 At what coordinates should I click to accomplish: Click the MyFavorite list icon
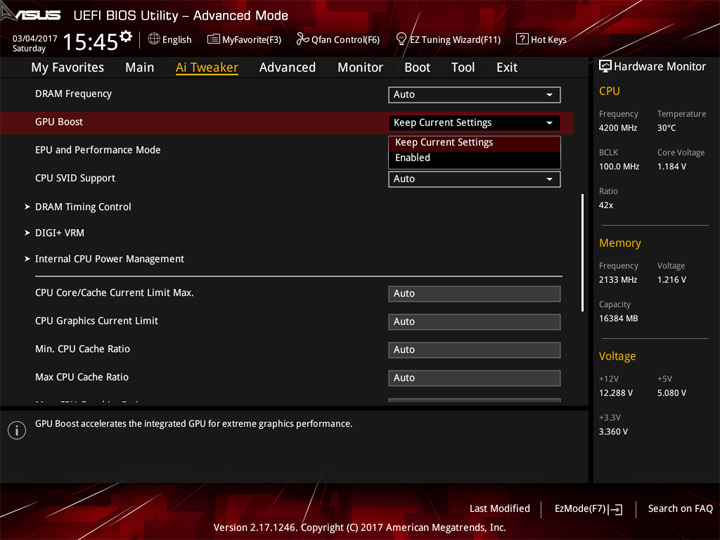pyautogui.click(x=213, y=39)
